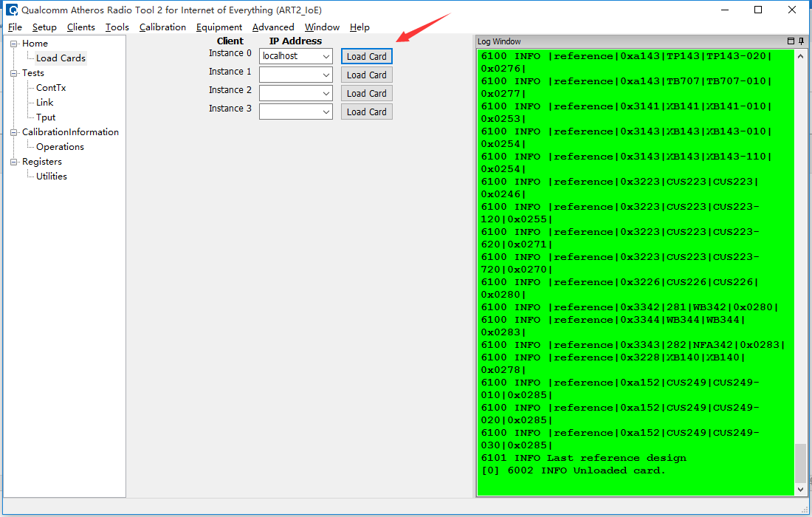Click Log Window scroll up arrow
The height and width of the screenshot is (517, 812).
tap(800, 56)
